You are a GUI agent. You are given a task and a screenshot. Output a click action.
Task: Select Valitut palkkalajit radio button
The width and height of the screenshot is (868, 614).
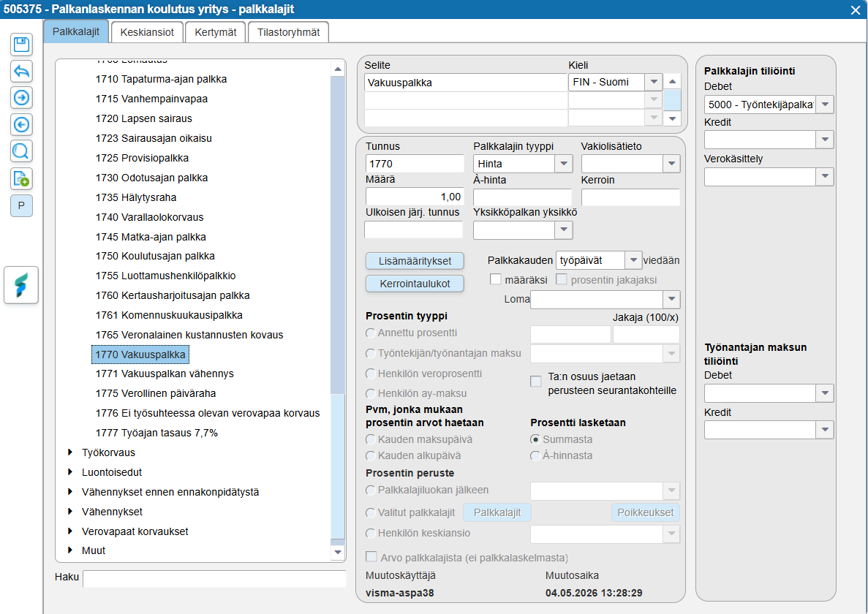tap(370, 513)
